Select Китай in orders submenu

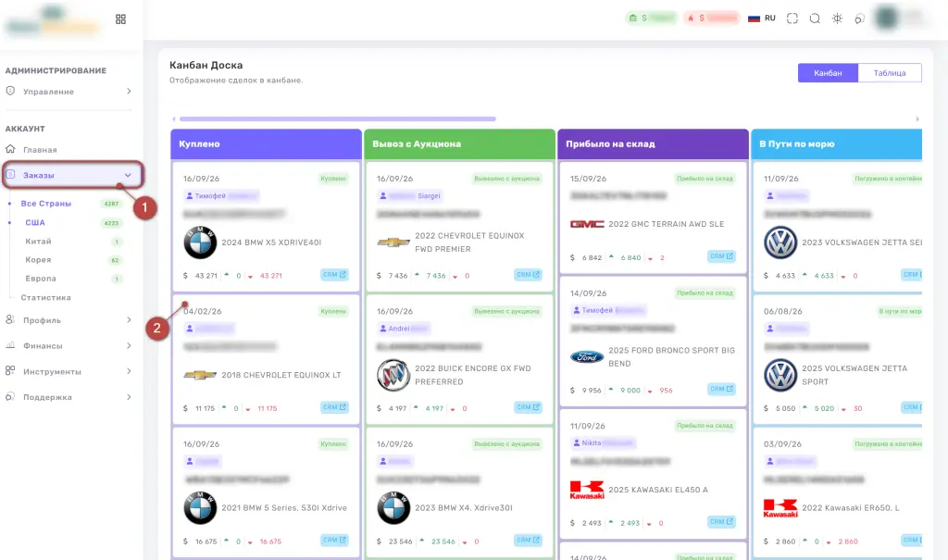[x=38, y=242]
